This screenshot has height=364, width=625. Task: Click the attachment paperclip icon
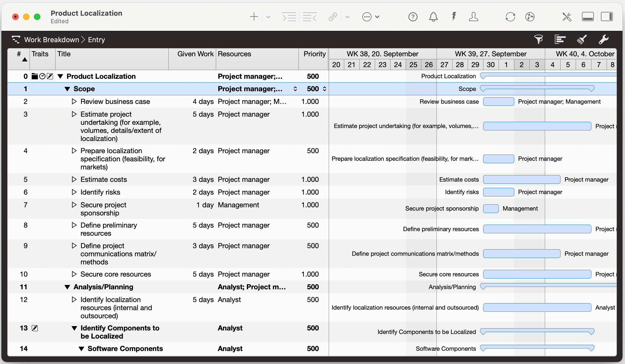333,17
